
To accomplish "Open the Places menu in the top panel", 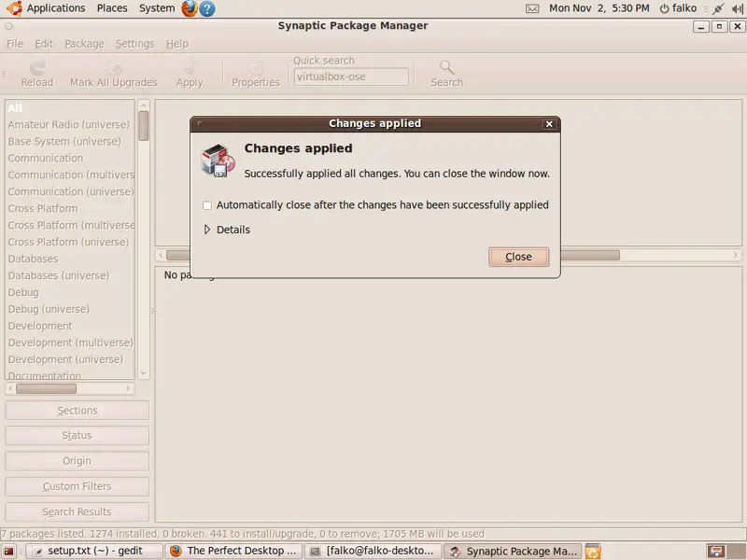I will (x=112, y=8).
